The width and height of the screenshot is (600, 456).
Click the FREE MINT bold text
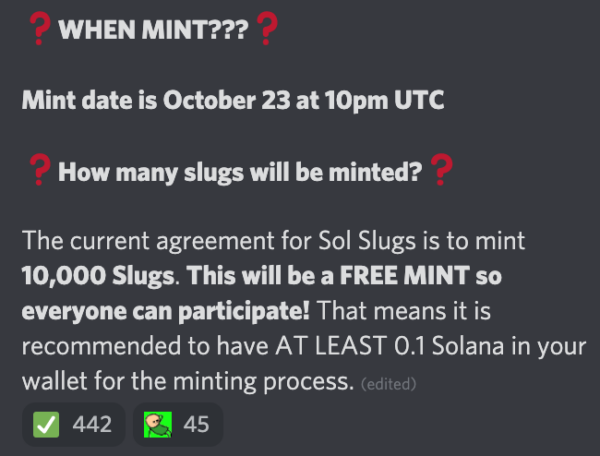pyautogui.click(x=405, y=275)
